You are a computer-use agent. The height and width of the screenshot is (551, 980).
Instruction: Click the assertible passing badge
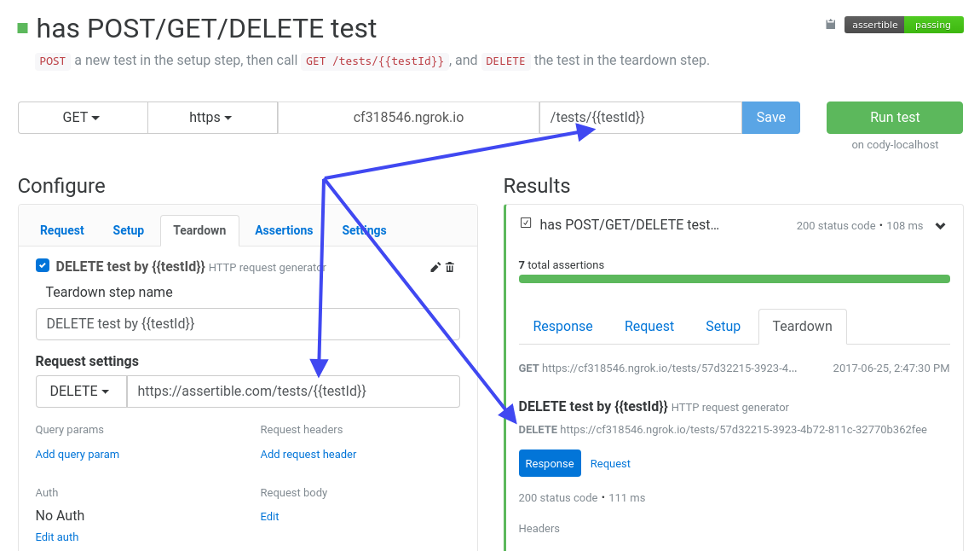(903, 25)
